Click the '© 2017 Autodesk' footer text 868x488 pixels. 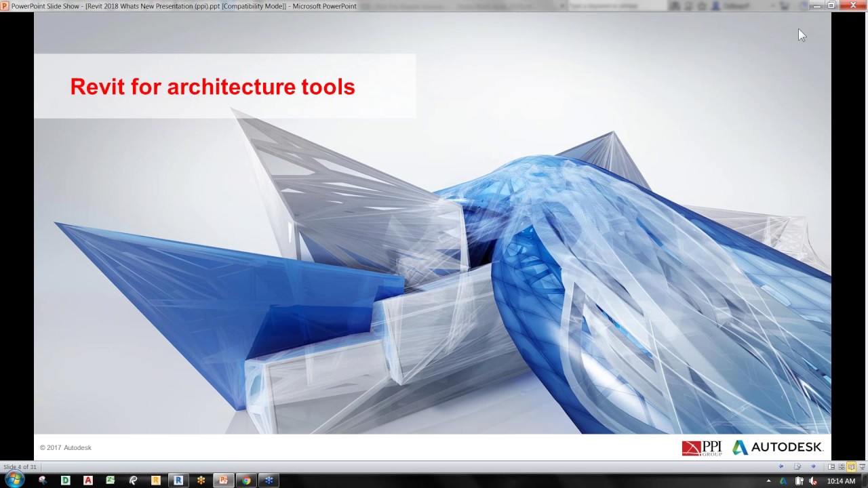[65, 448]
